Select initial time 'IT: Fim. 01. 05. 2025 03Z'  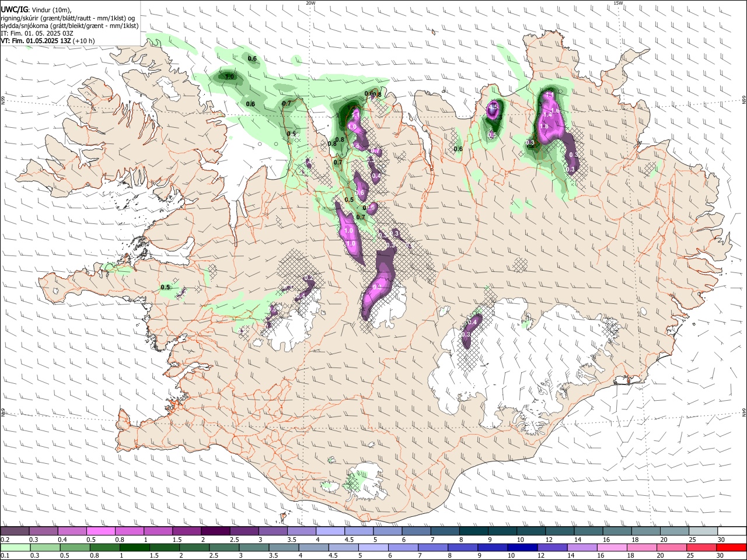[37, 33]
